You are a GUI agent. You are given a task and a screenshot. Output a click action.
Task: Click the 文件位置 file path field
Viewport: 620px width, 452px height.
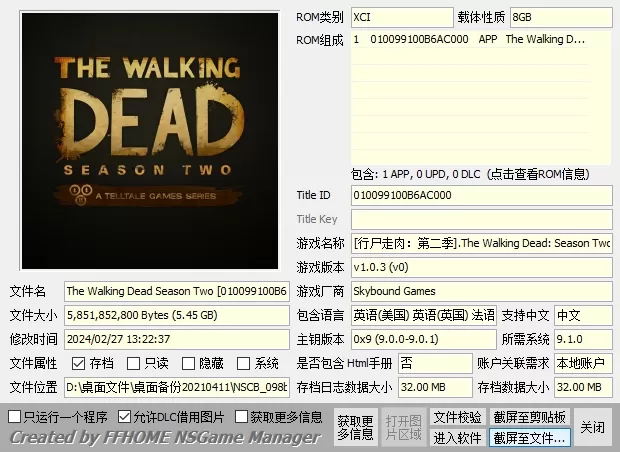click(x=177, y=387)
